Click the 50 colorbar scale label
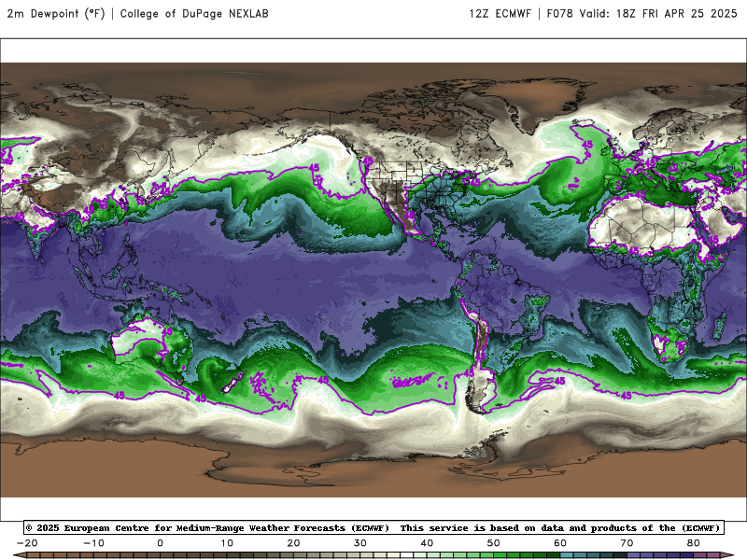This screenshot has height=560, width=747. (494, 543)
